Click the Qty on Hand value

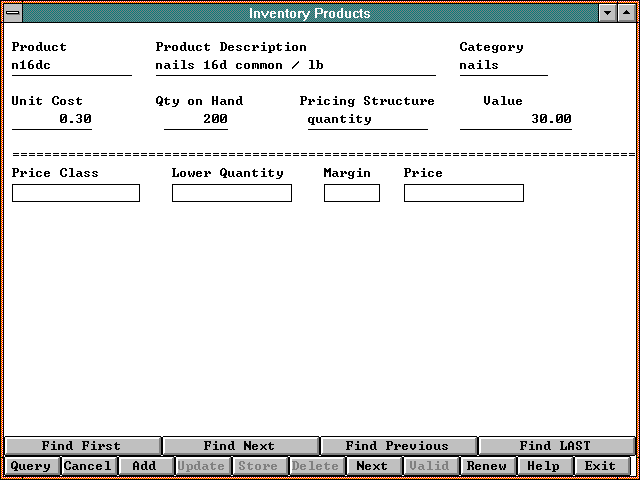coord(196,119)
